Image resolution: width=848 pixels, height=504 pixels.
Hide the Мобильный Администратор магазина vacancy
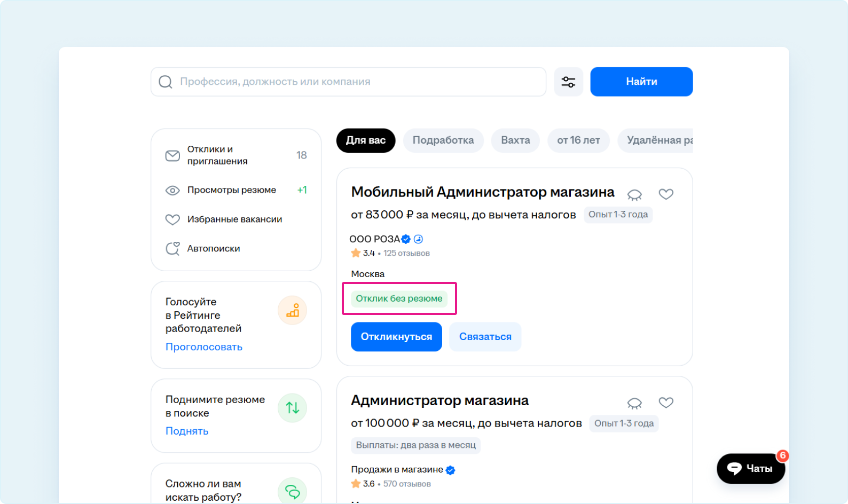coord(634,194)
